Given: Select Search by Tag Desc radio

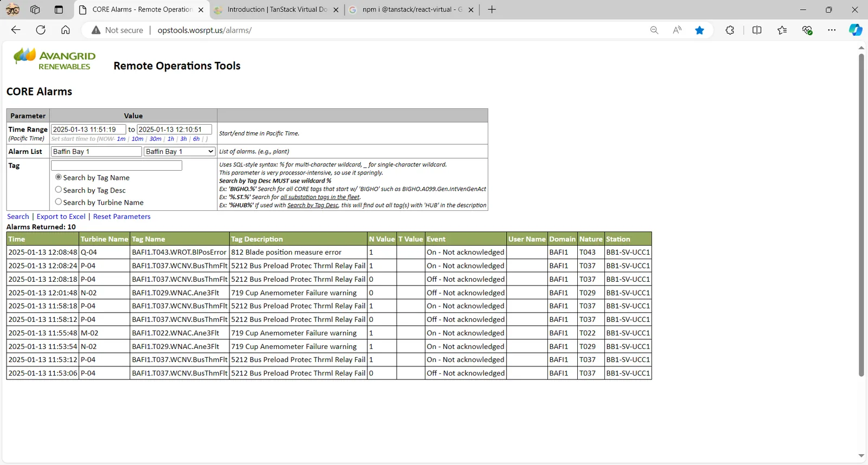Looking at the screenshot, I should tap(59, 190).
